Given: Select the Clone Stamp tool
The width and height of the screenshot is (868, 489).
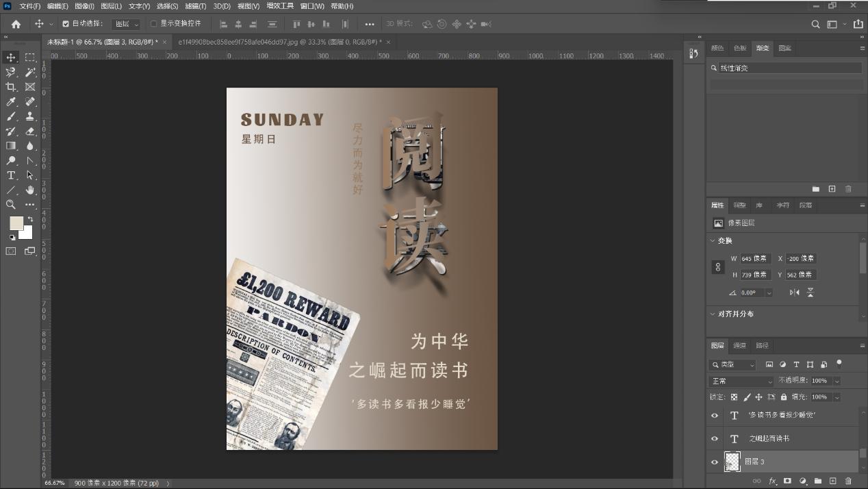Looking at the screenshot, I should tap(30, 116).
